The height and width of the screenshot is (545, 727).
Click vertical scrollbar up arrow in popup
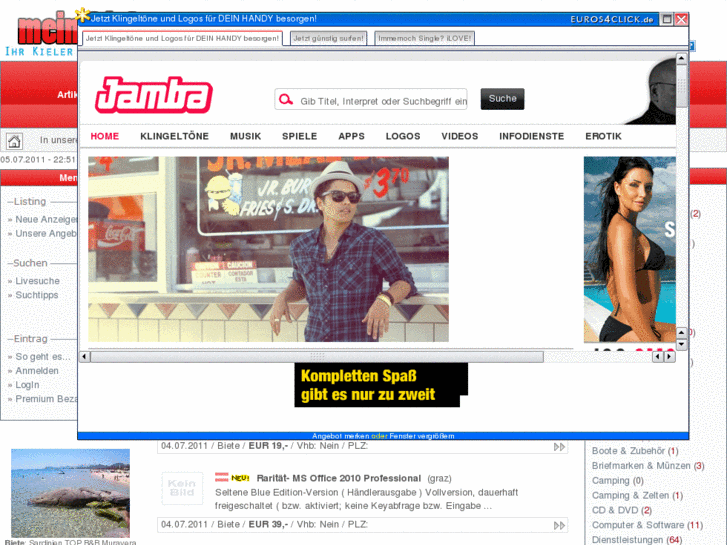(681, 58)
